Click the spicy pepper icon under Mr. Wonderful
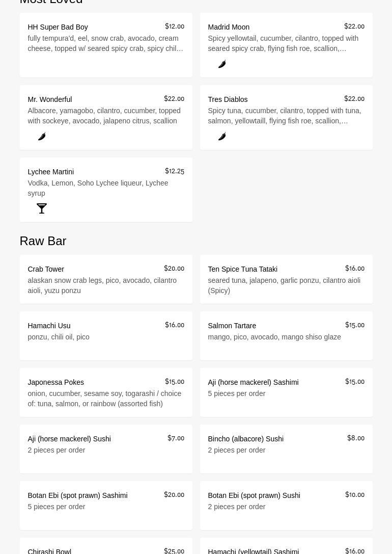 [42, 137]
